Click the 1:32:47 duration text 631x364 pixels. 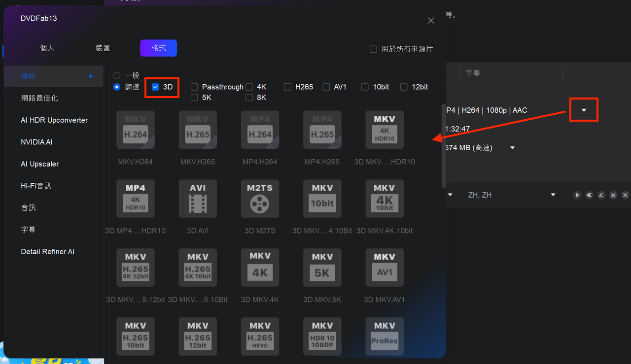coord(458,129)
